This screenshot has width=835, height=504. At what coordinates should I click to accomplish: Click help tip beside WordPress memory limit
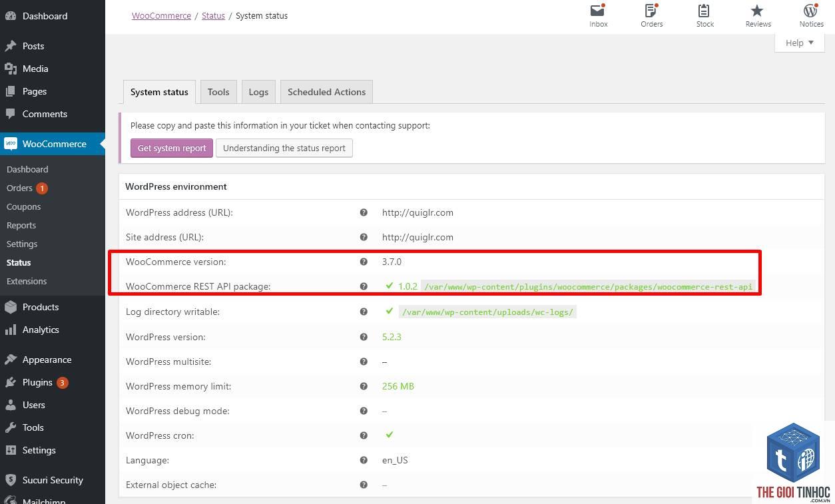click(x=364, y=386)
